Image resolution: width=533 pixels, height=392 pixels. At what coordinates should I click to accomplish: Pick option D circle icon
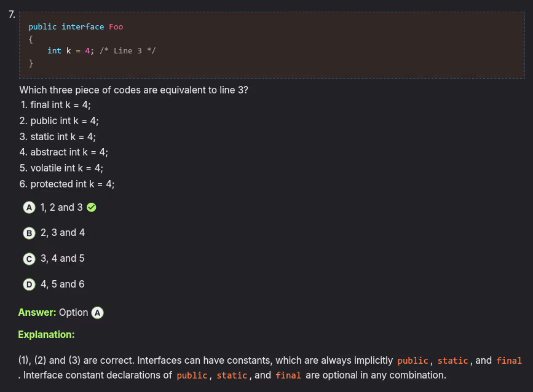(x=29, y=284)
